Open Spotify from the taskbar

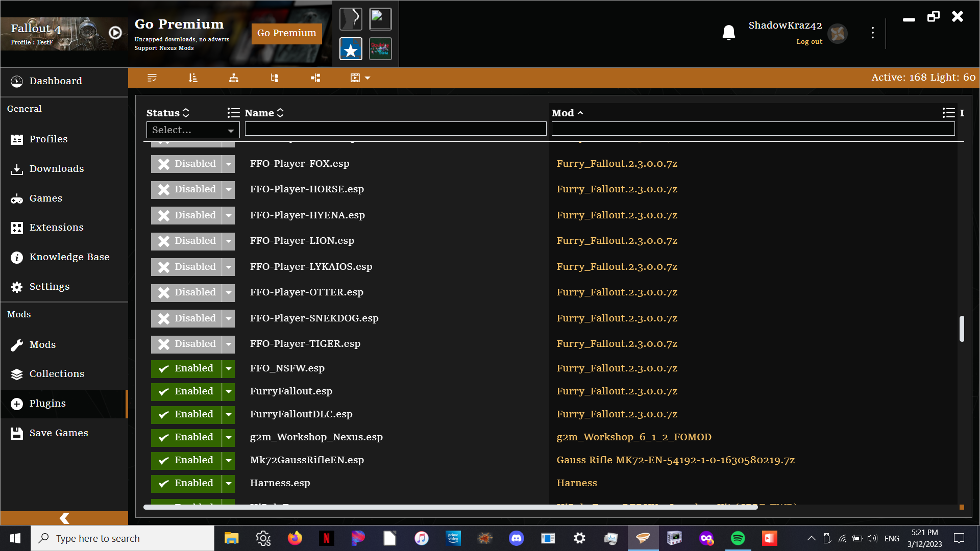point(738,538)
